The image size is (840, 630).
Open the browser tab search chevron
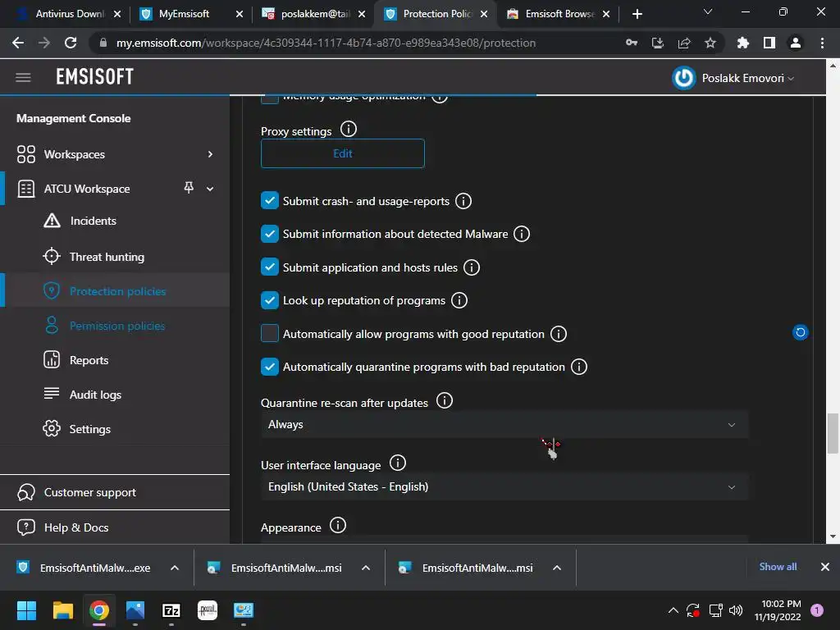point(708,11)
